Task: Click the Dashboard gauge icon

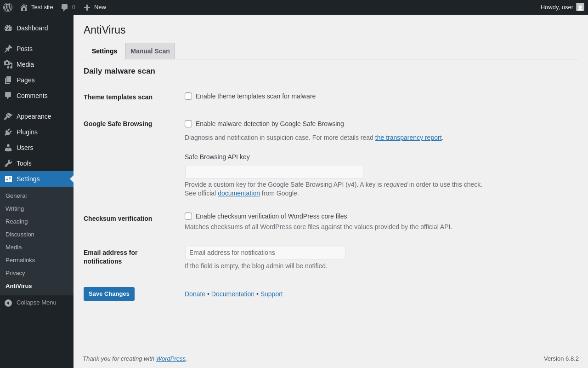Action: 8,28
